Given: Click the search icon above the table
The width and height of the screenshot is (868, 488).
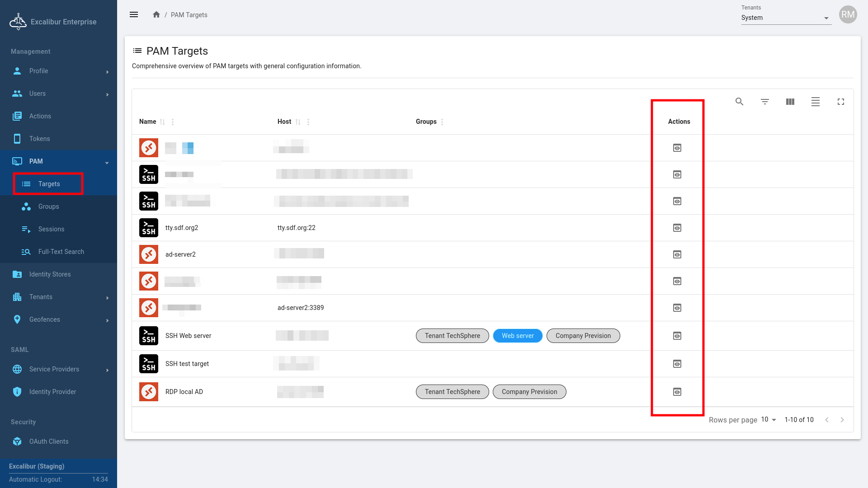Looking at the screenshot, I should pyautogui.click(x=739, y=102).
